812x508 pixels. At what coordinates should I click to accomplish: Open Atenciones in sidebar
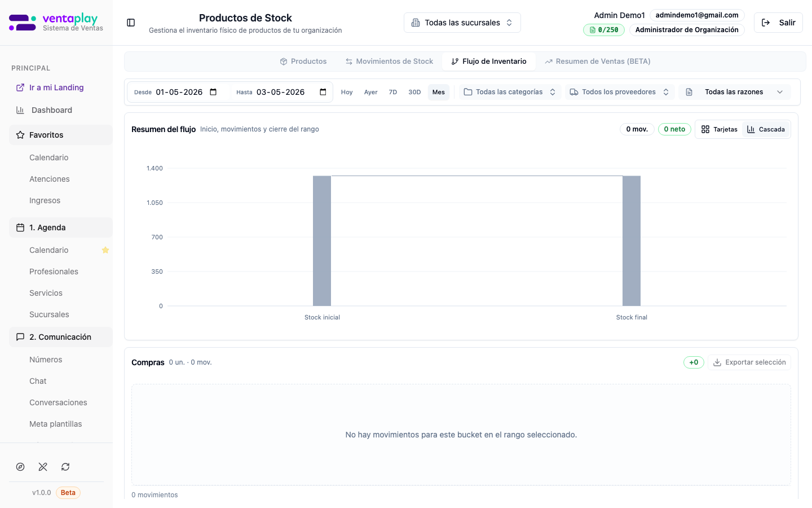(50, 179)
